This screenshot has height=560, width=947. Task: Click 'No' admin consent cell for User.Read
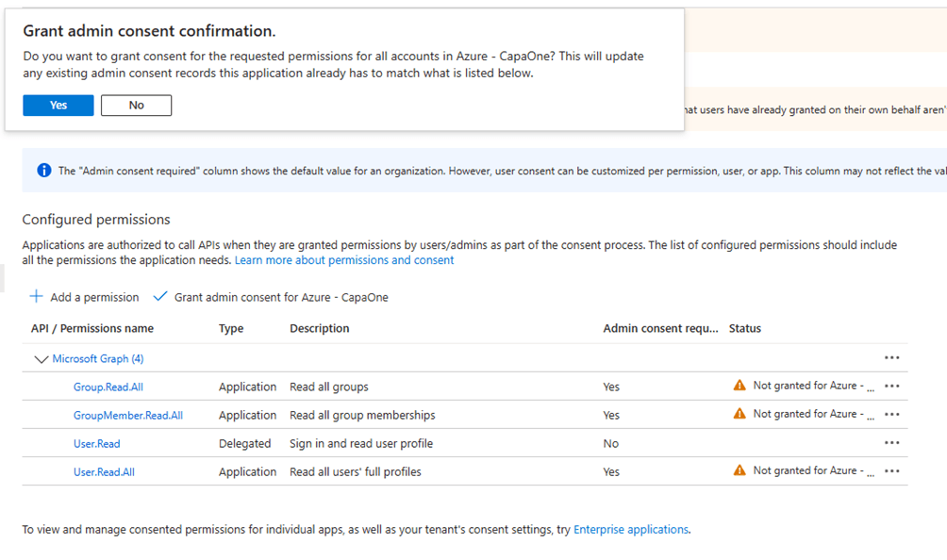(610, 443)
